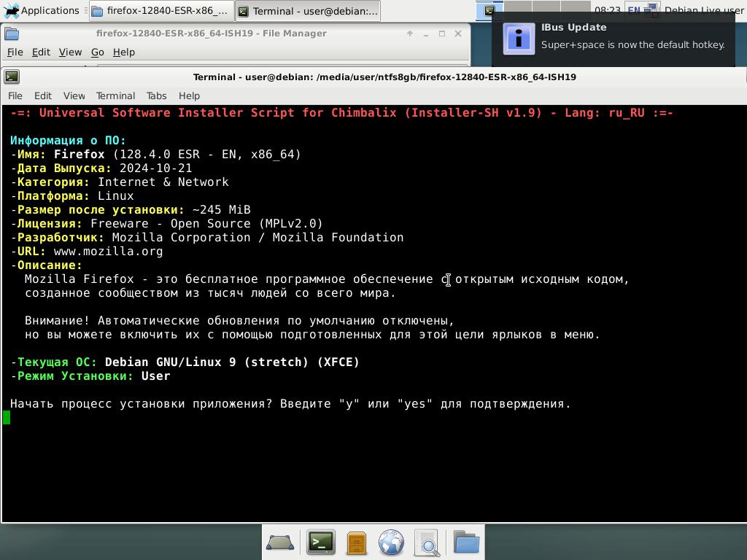This screenshot has width=747, height=560.
Task: Open the Debian Live user menu
Action: 704,10
